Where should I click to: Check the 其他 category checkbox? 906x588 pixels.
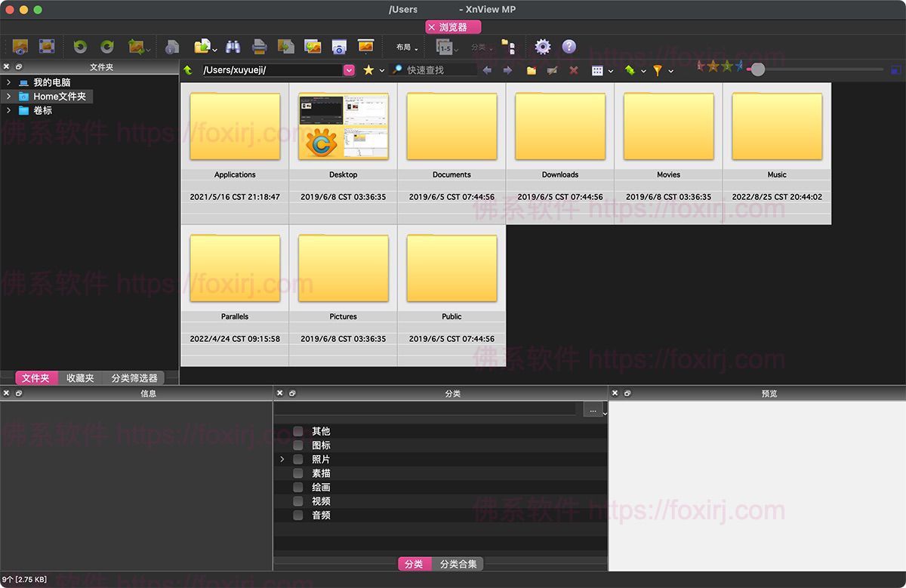pos(298,431)
